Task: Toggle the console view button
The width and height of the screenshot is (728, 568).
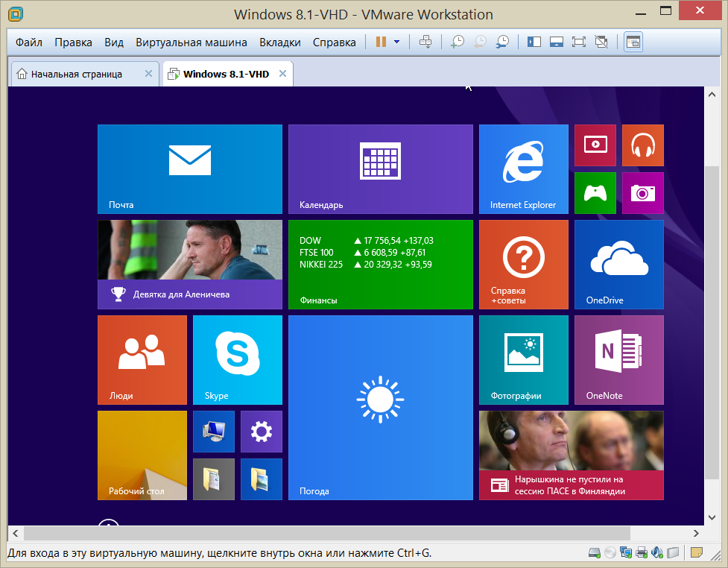Action: pyautogui.click(x=633, y=42)
